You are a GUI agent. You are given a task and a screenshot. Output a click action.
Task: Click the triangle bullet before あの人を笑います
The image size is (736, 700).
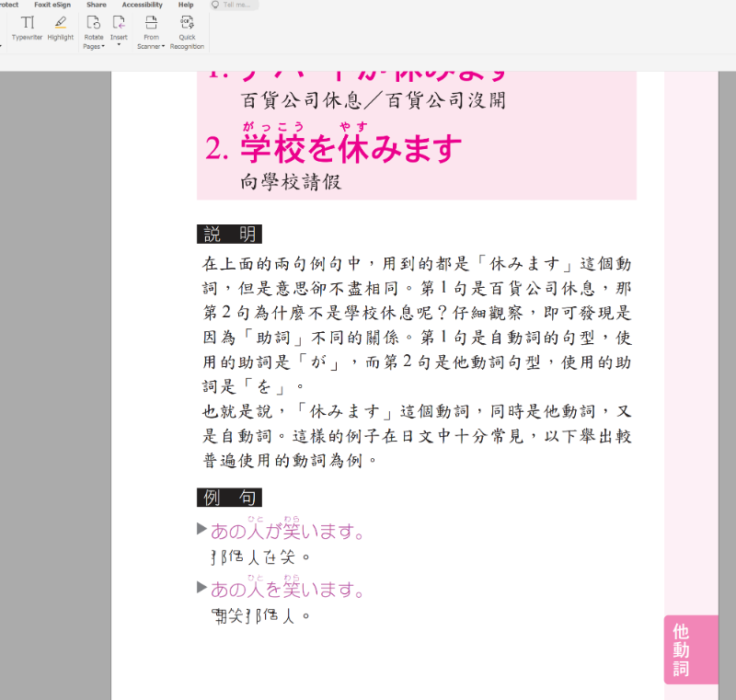(x=202, y=587)
